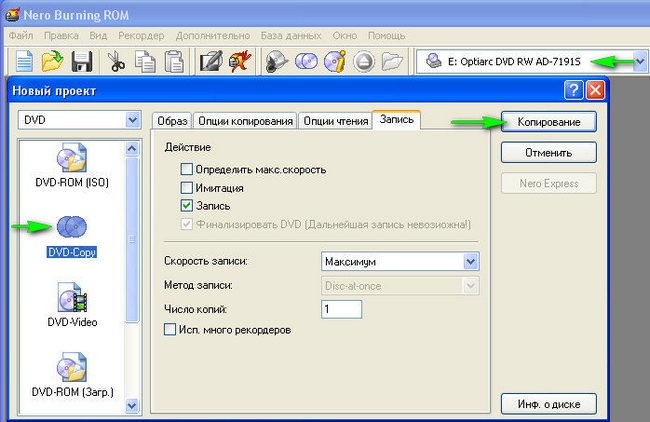Click the Копирование button
Image resolution: width=650 pixels, height=422 pixels.
[x=549, y=122]
